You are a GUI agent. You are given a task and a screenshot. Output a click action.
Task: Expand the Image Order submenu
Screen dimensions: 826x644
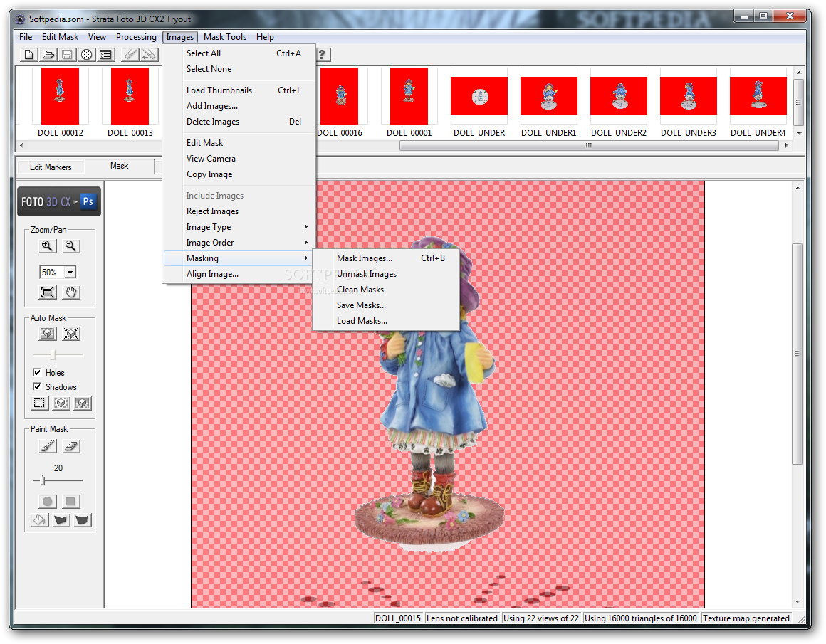pos(239,243)
